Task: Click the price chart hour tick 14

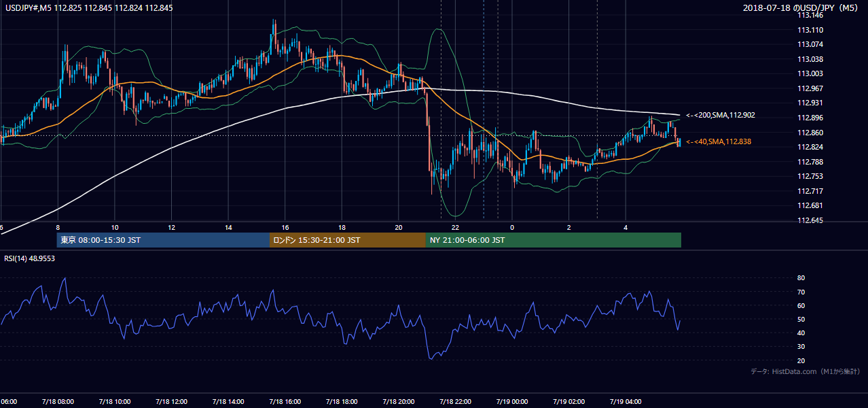Action: click(x=228, y=227)
